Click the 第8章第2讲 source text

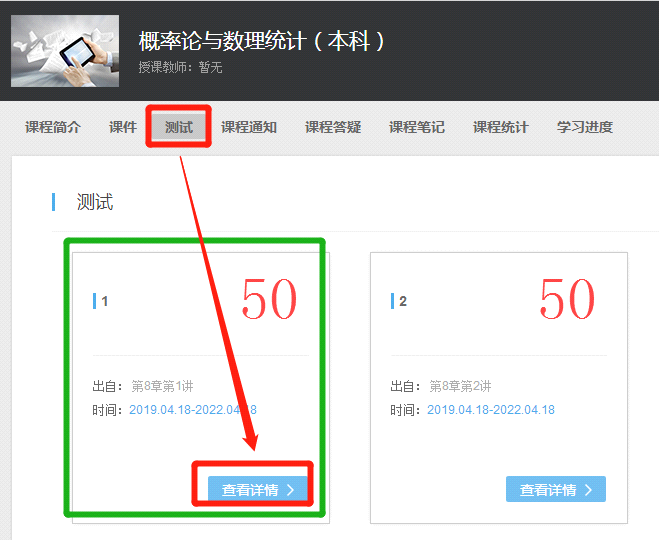(460, 386)
